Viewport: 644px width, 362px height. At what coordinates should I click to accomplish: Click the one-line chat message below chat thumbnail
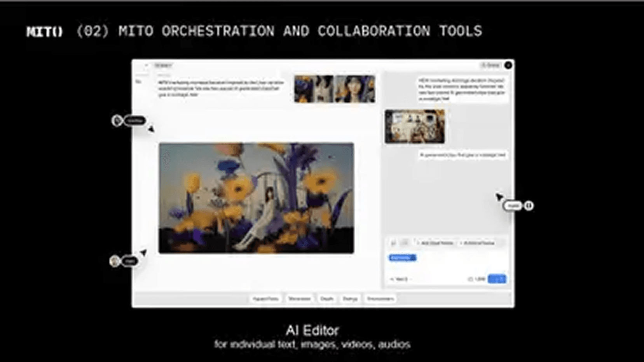(x=462, y=155)
